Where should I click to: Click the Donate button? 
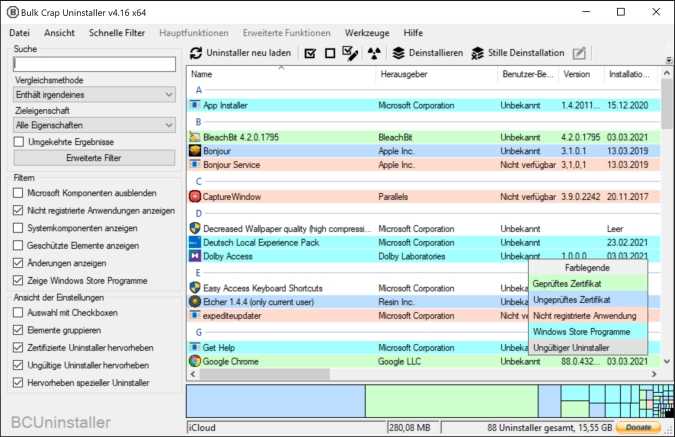[638, 427]
